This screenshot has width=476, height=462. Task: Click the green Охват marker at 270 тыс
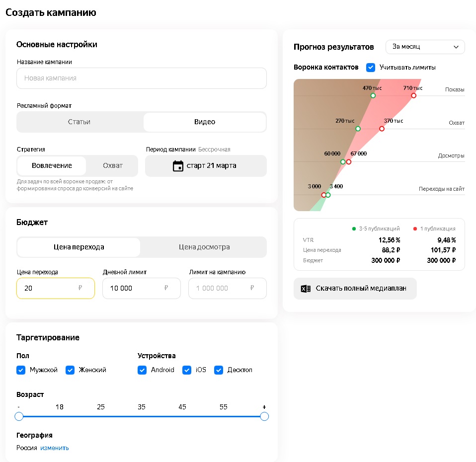coord(358,129)
